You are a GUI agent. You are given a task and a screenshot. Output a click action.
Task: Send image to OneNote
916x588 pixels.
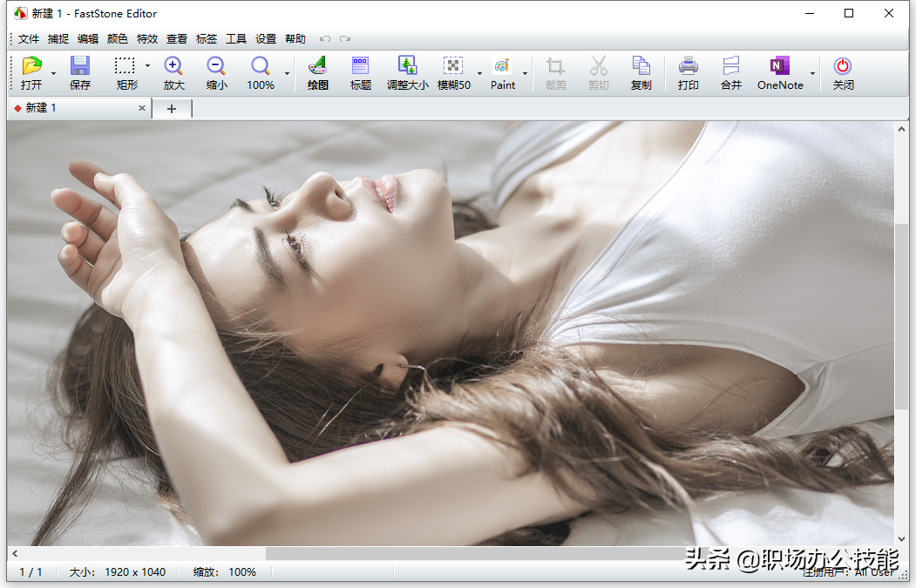[x=780, y=67]
